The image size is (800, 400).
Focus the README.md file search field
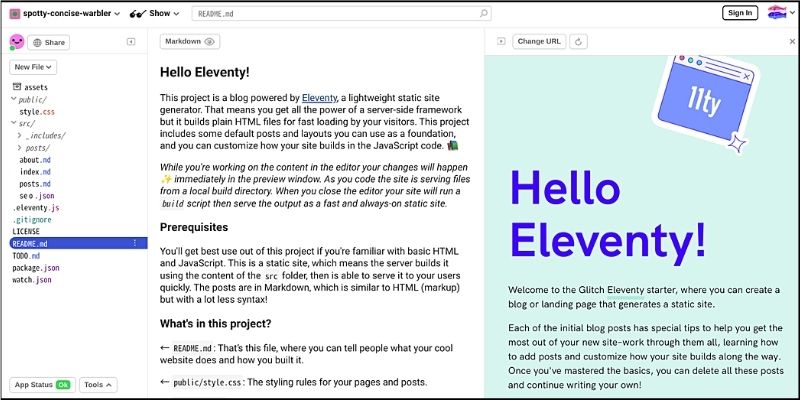point(341,14)
